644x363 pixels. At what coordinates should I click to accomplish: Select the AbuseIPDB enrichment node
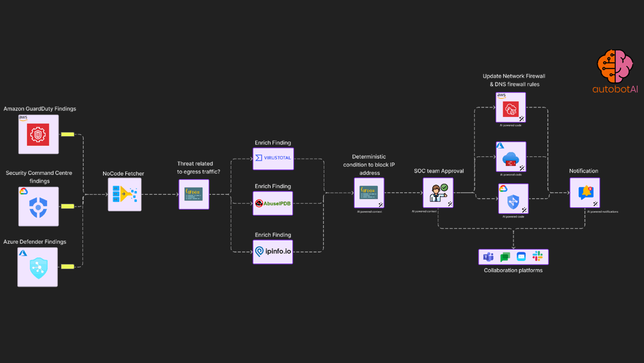tap(273, 203)
